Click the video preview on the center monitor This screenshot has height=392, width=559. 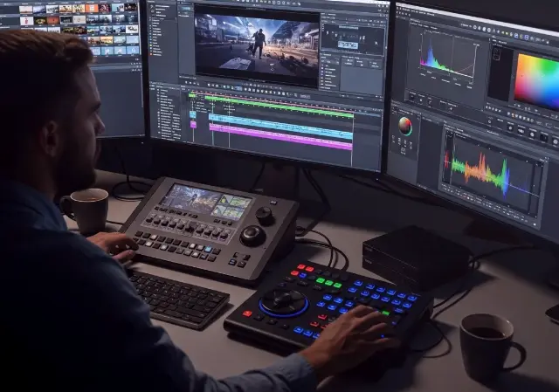pos(257,45)
